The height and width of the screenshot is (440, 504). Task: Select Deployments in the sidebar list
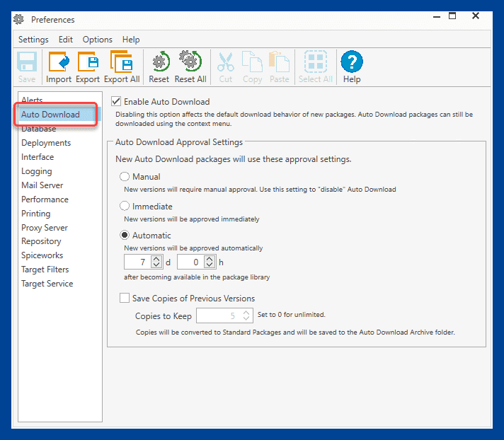(x=46, y=143)
